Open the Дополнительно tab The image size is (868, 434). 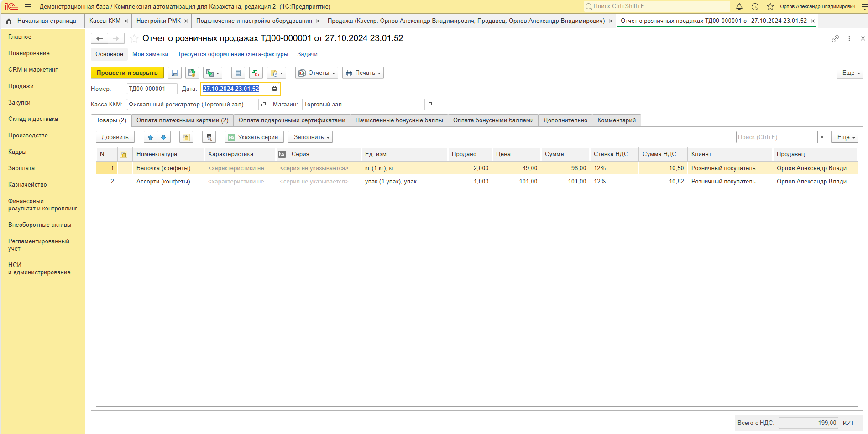tap(565, 120)
